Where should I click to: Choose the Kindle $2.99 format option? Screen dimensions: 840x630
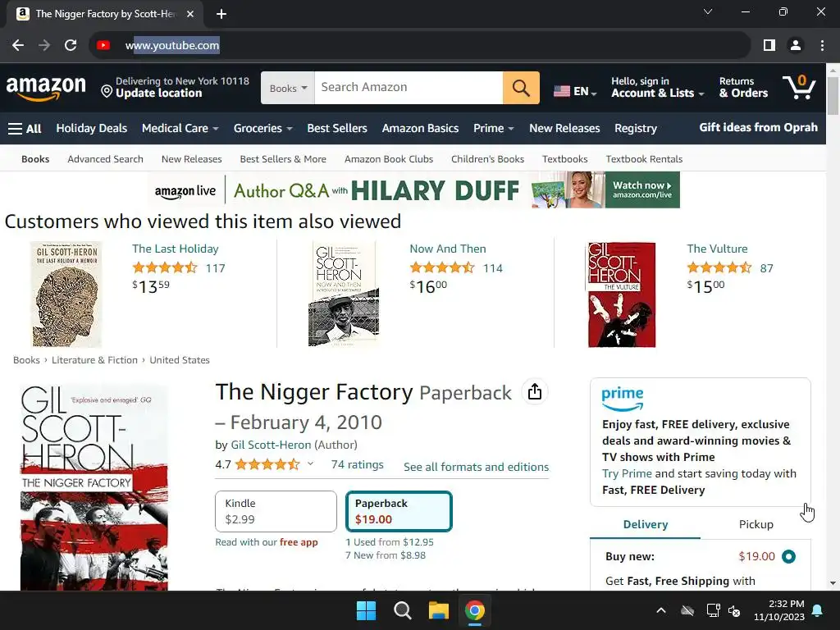pos(276,511)
